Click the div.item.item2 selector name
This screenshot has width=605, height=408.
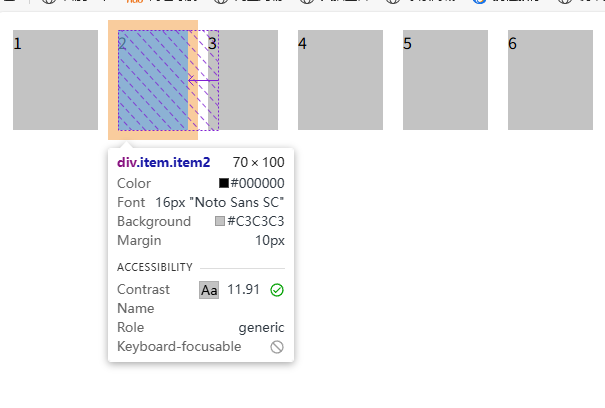pyautogui.click(x=164, y=162)
